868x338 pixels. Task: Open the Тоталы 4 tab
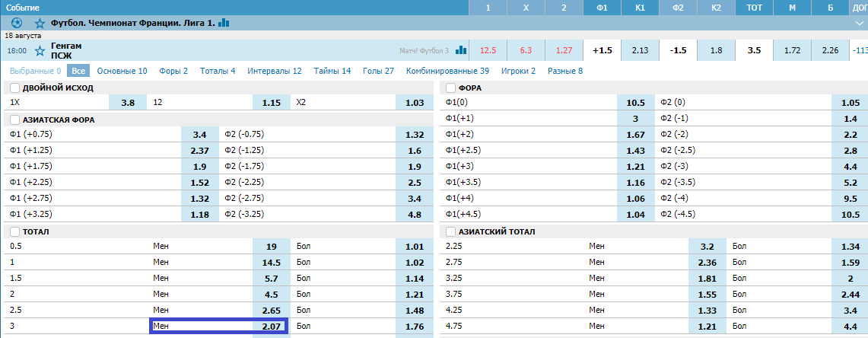point(218,71)
